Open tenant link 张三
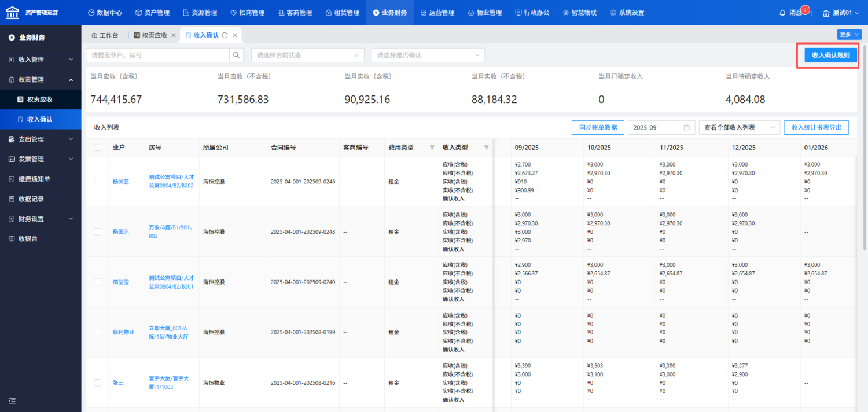This screenshot has width=868, height=412. (117, 383)
